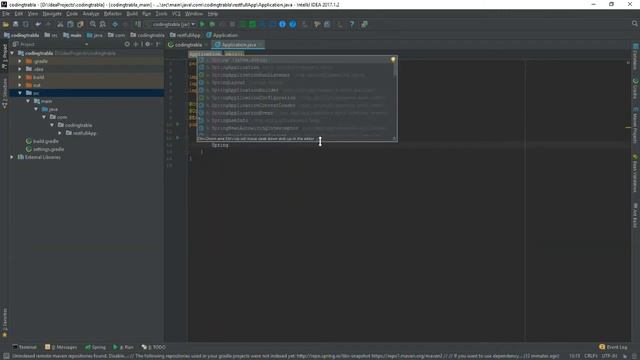Expand External Libraries node
Screen dimensions: 640x360
coord(12,157)
